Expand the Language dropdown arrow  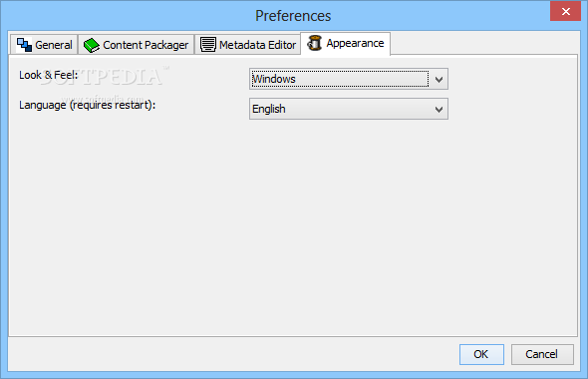click(439, 109)
